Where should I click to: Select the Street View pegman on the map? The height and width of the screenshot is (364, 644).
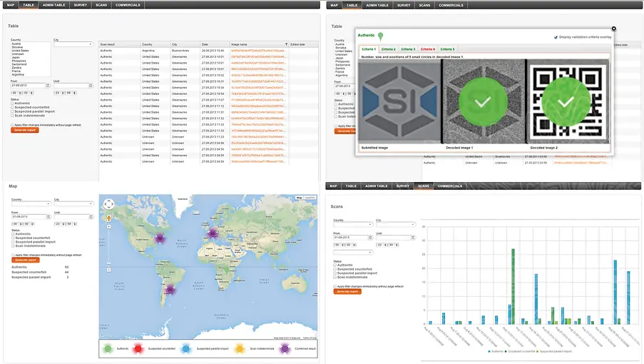pos(109,218)
